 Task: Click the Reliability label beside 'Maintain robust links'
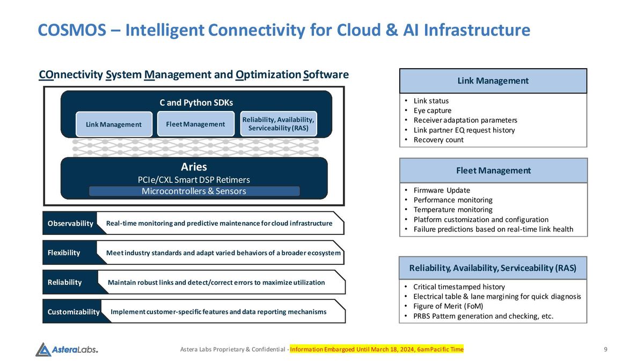[65, 282]
